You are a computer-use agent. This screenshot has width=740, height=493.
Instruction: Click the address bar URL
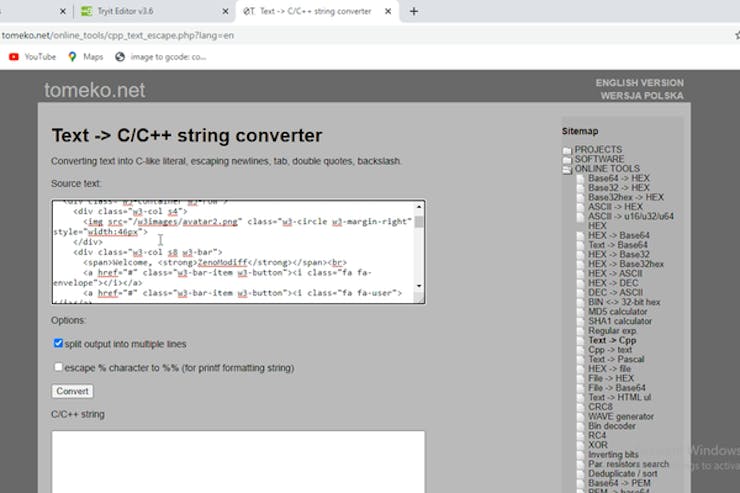118,35
